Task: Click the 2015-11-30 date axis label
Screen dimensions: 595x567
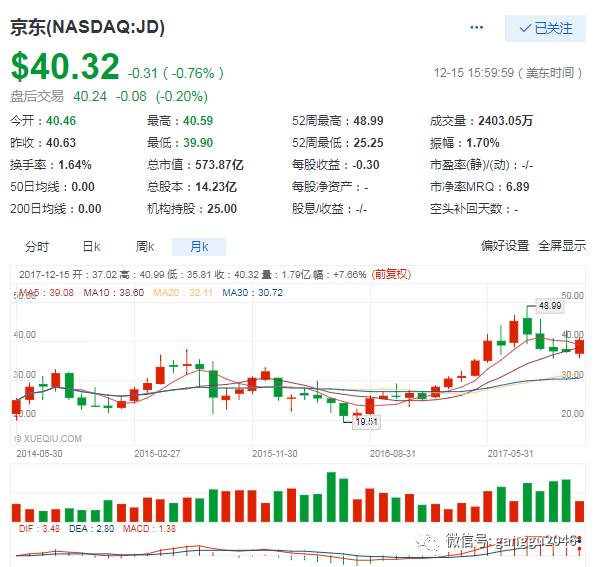Action: pyautogui.click(x=275, y=454)
